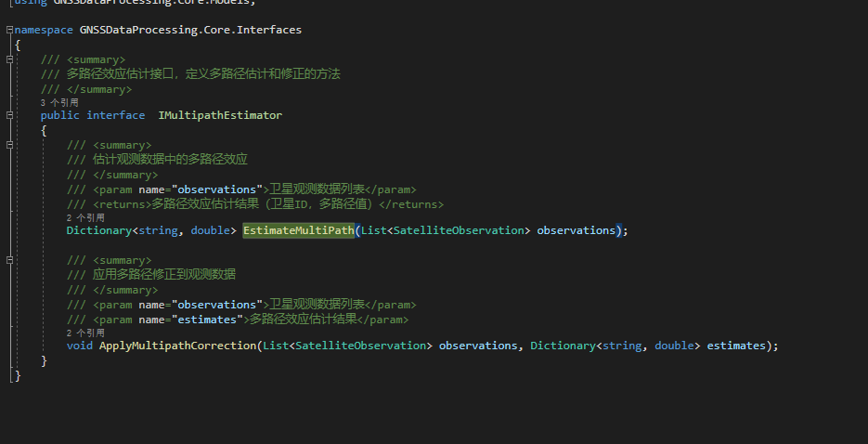Collapse the summary comment above EstimateMultiPath
This screenshot has height=444, width=868.
tap(9, 145)
